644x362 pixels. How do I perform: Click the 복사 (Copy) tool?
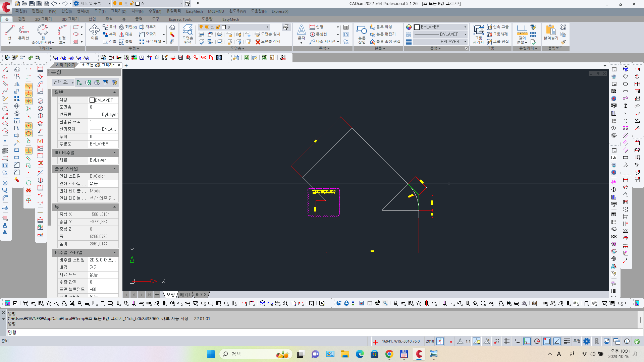109,27
